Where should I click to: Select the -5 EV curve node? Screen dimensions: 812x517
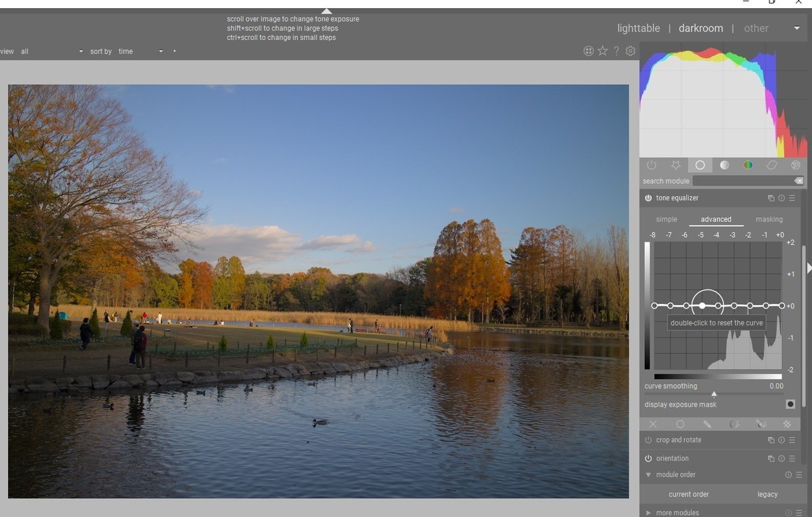tap(702, 306)
